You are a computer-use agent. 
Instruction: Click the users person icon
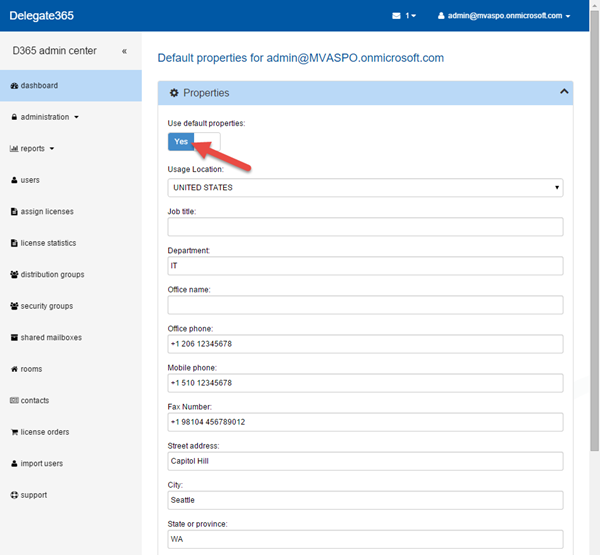click(14, 180)
